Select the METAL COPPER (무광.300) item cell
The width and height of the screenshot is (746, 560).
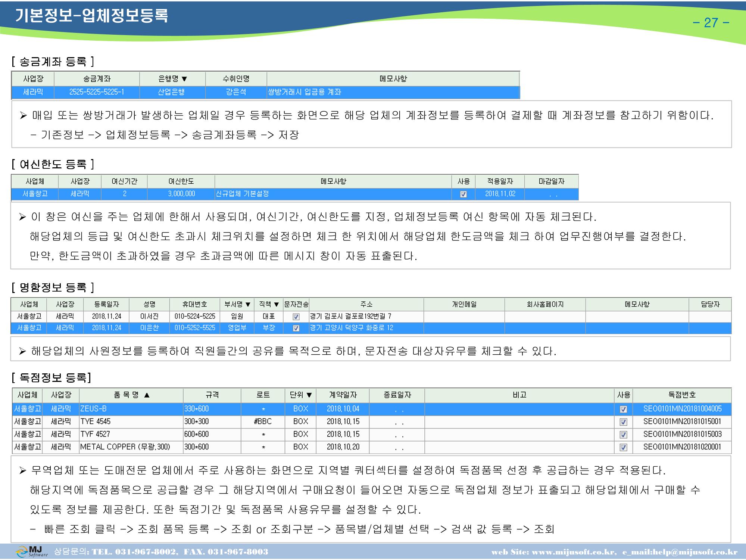[131, 447]
